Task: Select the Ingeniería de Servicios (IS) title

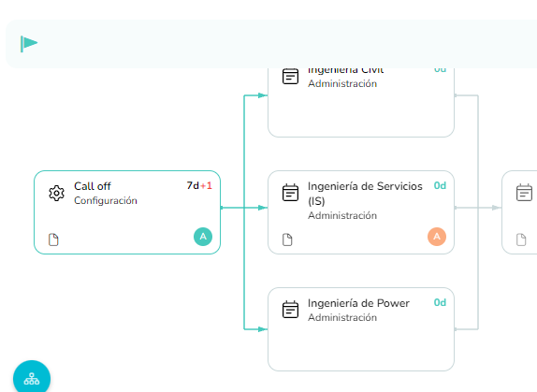Action: pos(365,194)
